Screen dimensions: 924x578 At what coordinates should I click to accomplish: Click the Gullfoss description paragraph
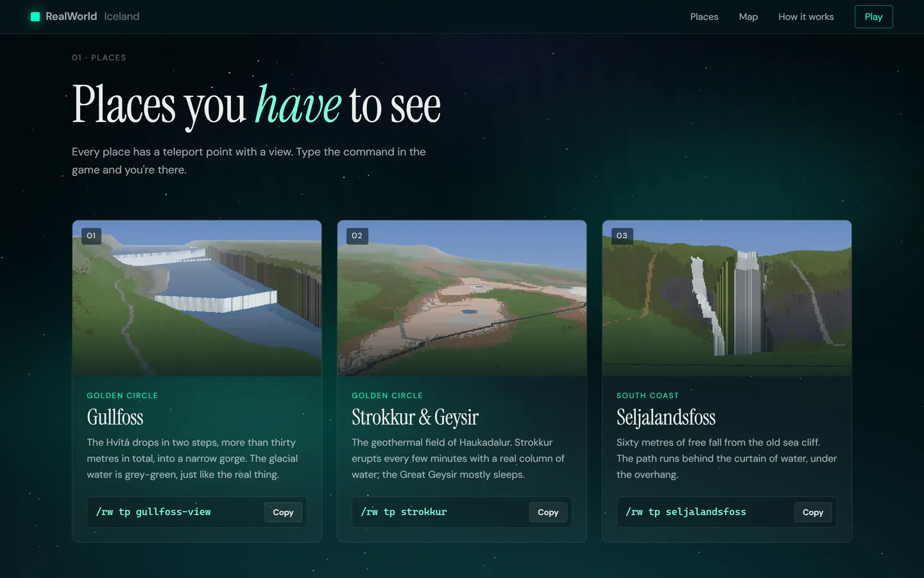(x=193, y=459)
